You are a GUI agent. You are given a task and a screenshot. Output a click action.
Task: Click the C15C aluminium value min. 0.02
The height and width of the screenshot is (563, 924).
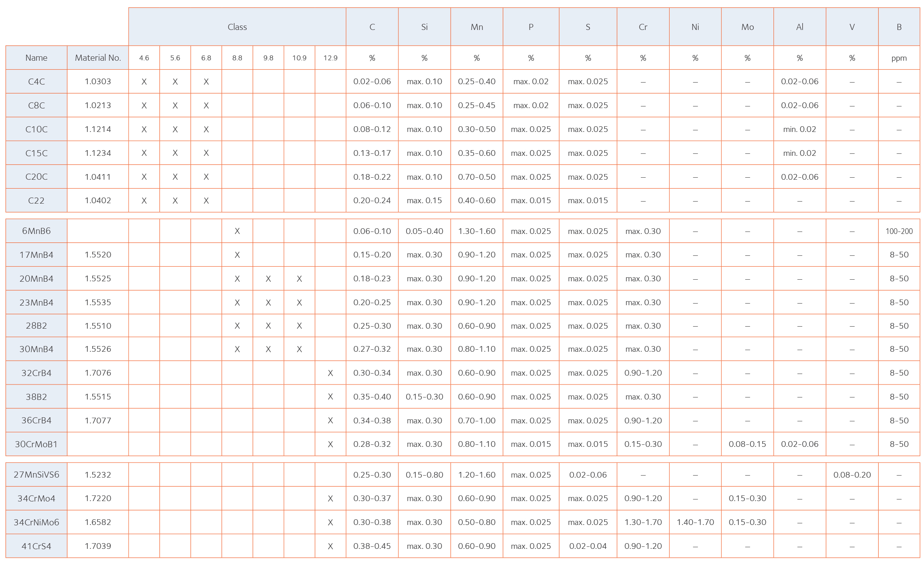tap(799, 153)
